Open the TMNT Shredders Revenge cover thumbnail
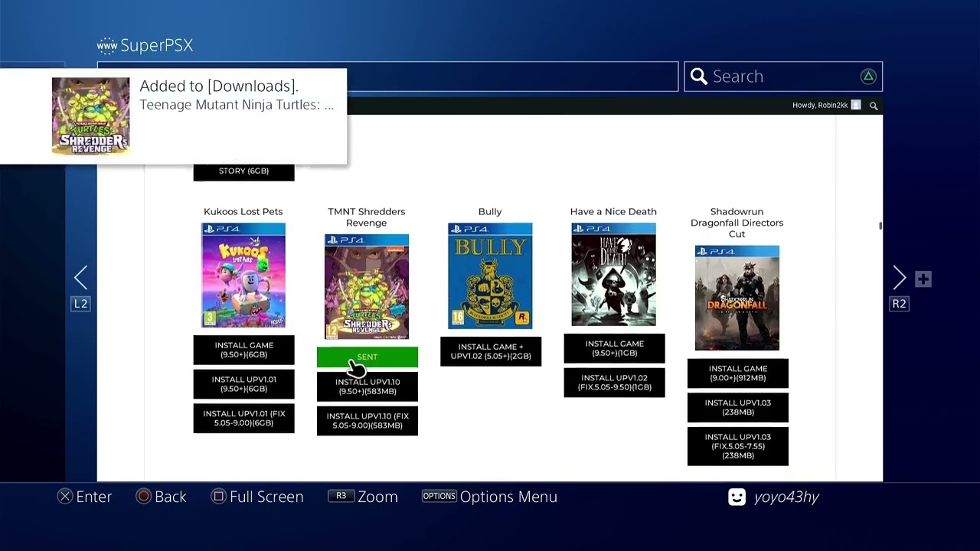980x551 pixels. pos(367,287)
